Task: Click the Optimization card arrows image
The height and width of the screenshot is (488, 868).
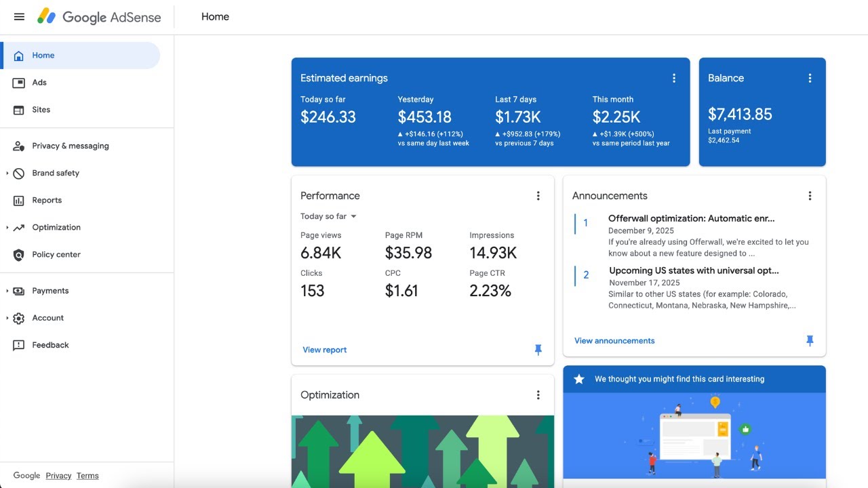Action: [x=422, y=451]
